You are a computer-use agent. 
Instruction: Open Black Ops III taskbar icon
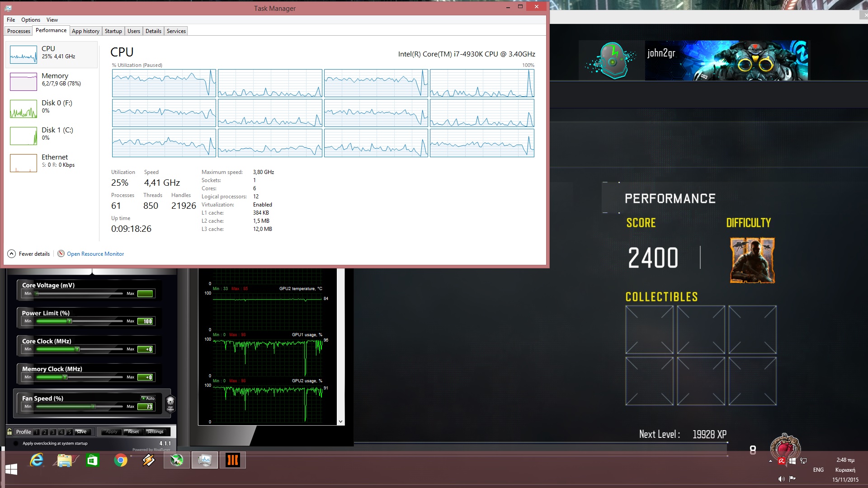tap(233, 460)
